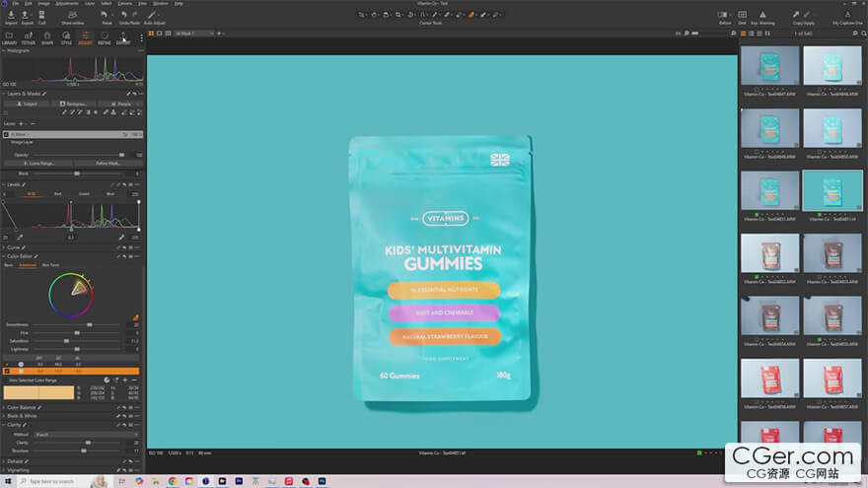Switch to the Skin Tone tab in Color Editor
The width and height of the screenshot is (868, 488).
[49, 265]
